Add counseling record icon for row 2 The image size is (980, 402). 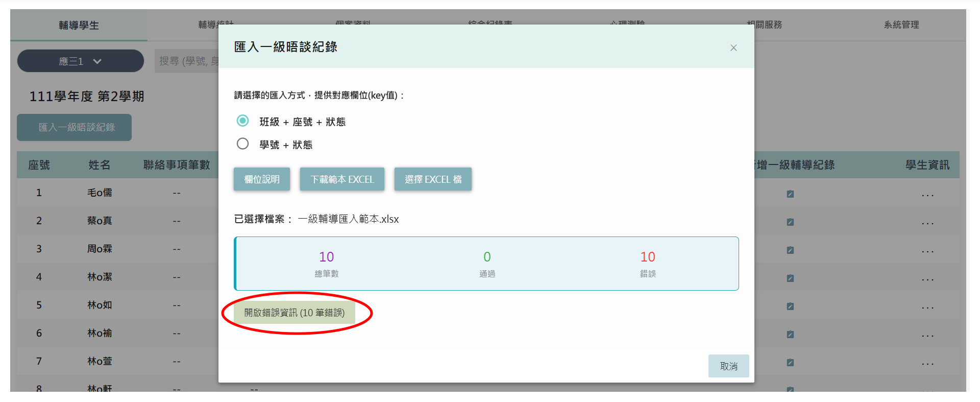point(790,222)
